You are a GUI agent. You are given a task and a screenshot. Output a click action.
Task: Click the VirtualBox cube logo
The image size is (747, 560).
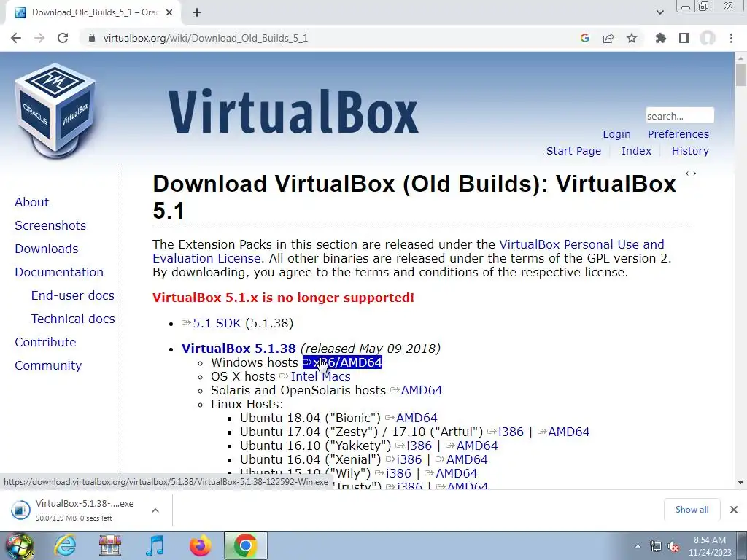pyautogui.click(x=55, y=111)
